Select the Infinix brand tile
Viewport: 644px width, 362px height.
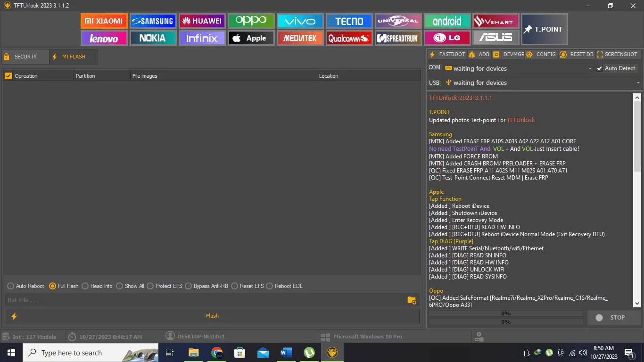click(x=202, y=38)
